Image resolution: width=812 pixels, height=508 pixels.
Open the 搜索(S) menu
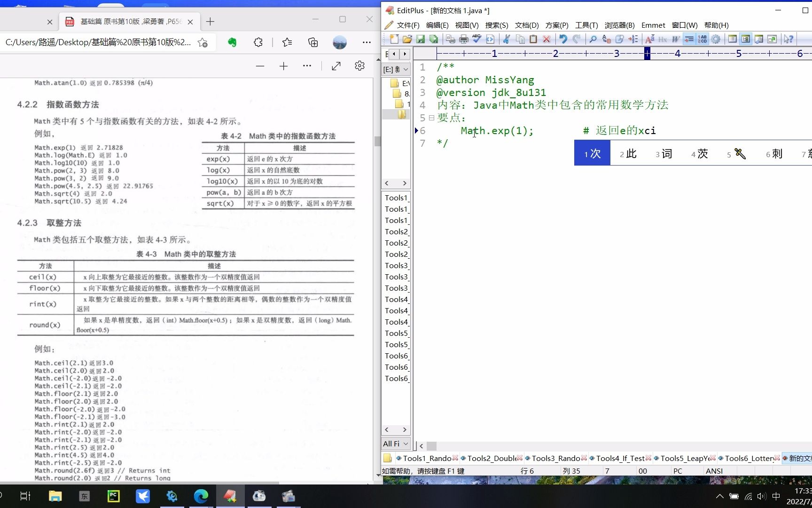click(x=497, y=25)
